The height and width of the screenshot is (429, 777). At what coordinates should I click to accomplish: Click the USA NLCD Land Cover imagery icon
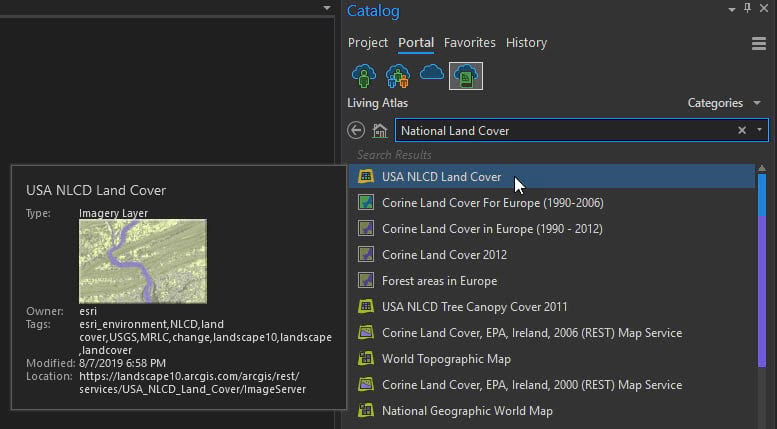tap(366, 176)
